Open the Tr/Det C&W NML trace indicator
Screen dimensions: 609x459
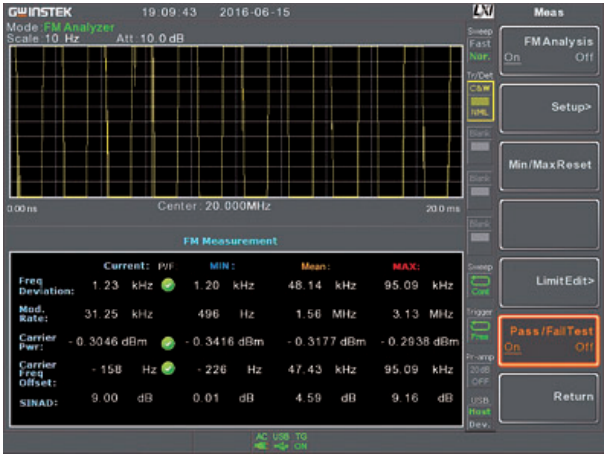click(480, 101)
